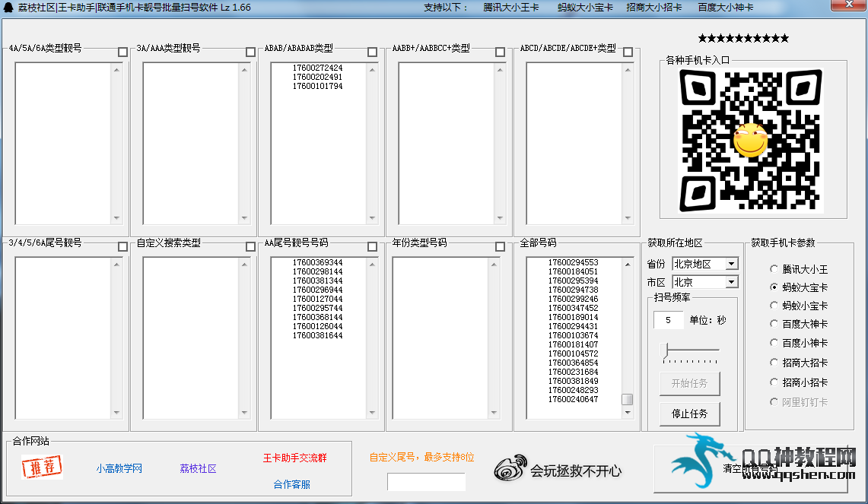
Task: Click the 腾讯大小王卡 label in title bar
Action: tap(511, 7)
